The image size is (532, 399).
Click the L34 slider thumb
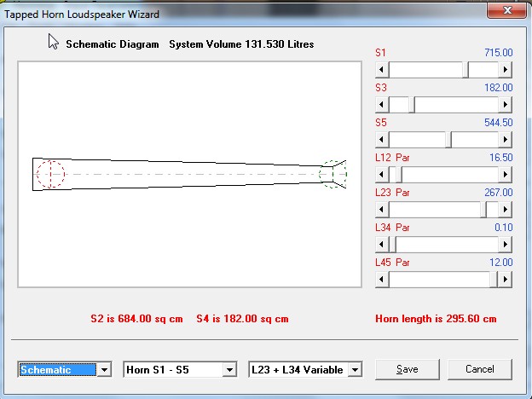tap(392, 245)
